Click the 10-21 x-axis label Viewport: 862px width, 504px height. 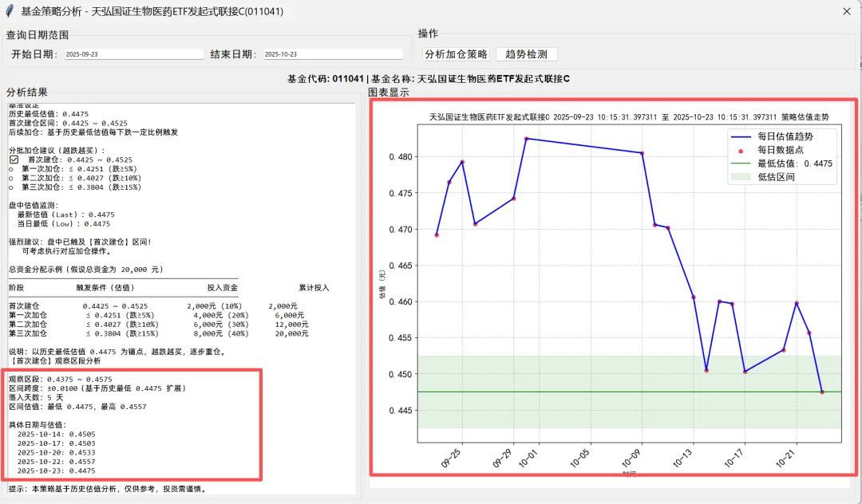(x=785, y=458)
